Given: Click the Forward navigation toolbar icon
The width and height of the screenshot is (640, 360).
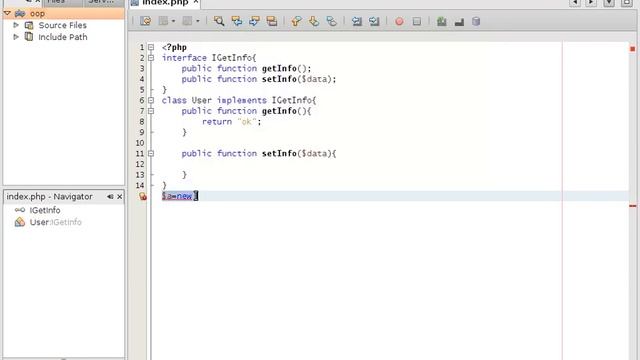Looking at the screenshot, I should (x=187, y=21).
